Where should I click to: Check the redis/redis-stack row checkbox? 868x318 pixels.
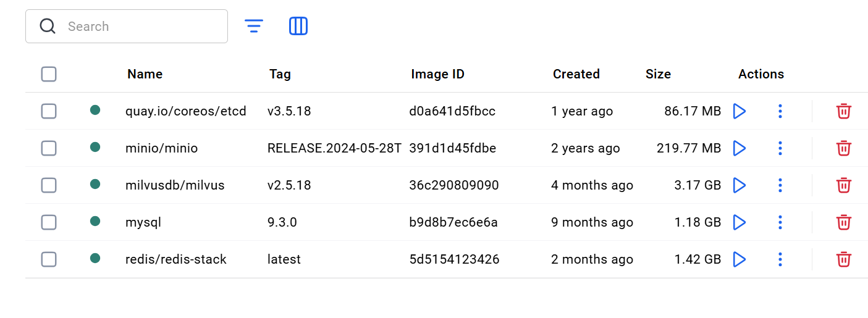coord(49,259)
